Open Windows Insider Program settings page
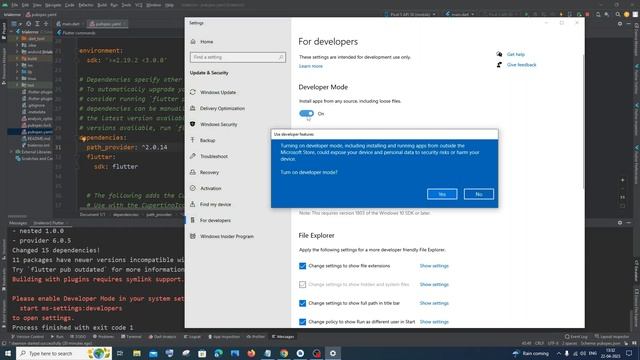 click(x=227, y=236)
